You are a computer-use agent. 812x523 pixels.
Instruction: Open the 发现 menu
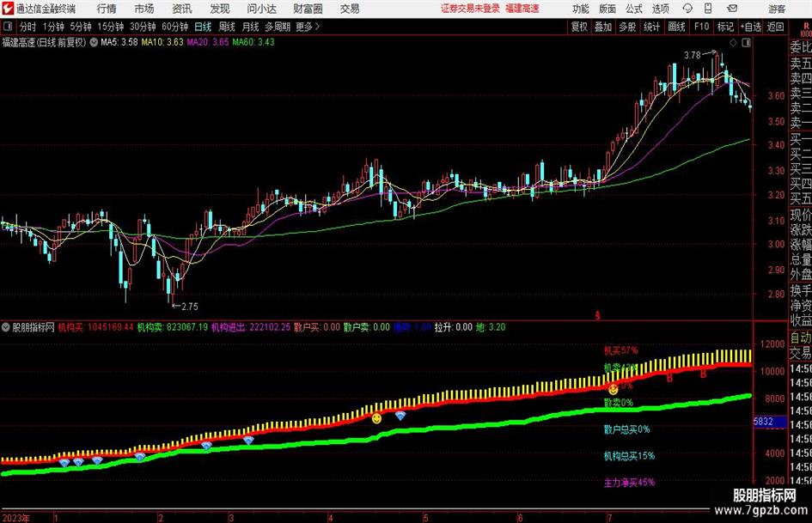(220, 9)
